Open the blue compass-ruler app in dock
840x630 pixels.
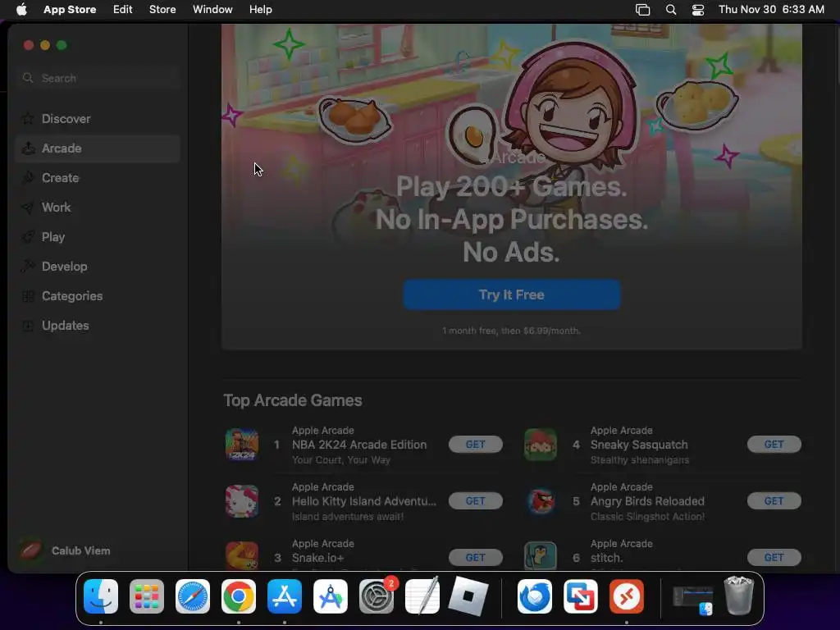331,596
